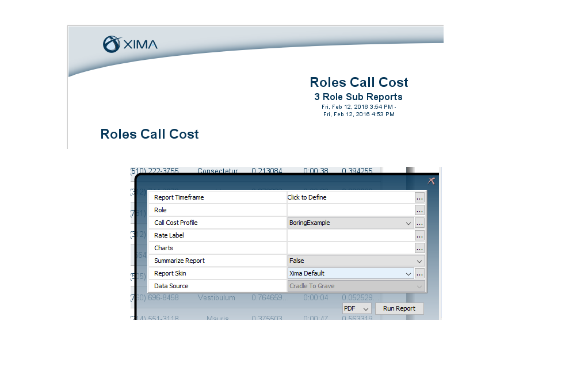This screenshot has width=588, height=390.
Task: Open the Call Cost Profile ellipsis button
Action: pyautogui.click(x=419, y=223)
